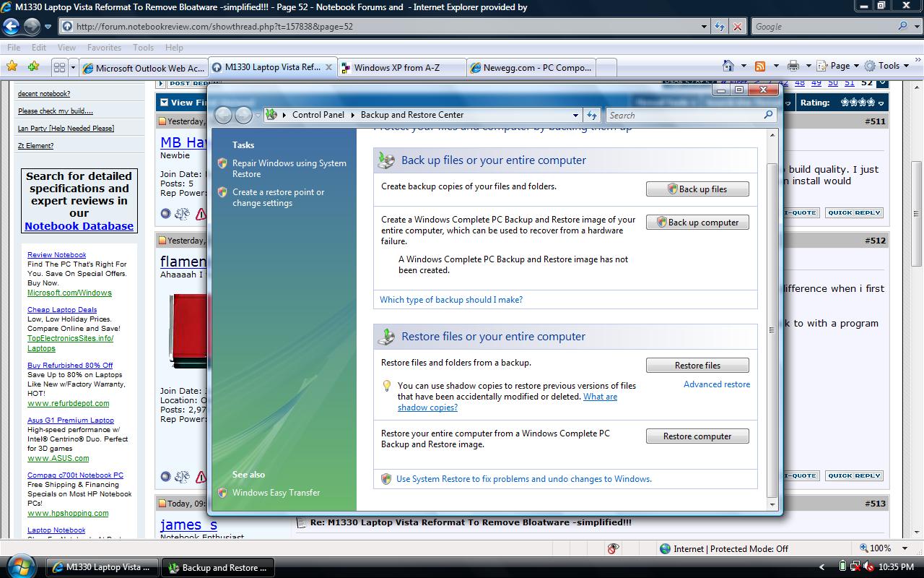Screen dimensions: 924x578
Task: Open the Edit menu
Action: pos(39,48)
